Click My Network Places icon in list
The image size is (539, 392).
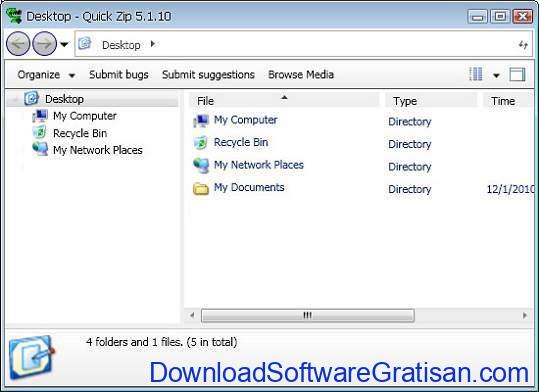click(x=201, y=165)
